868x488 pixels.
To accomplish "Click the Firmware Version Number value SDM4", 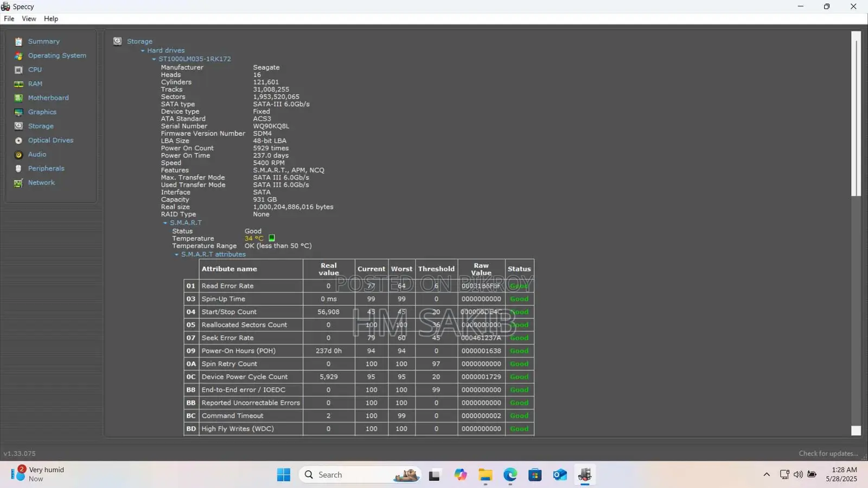I will click(x=263, y=133).
